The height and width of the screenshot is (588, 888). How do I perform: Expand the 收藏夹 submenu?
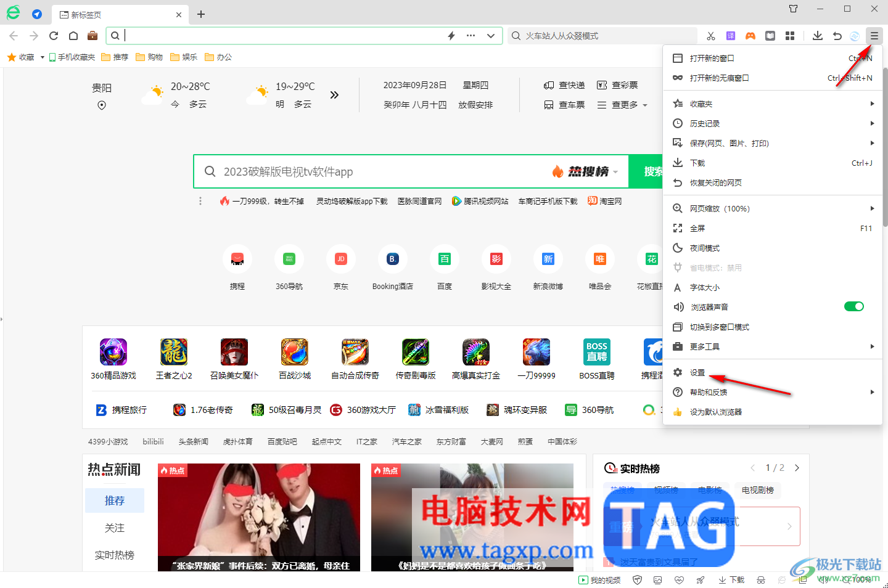tap(872, 104)
